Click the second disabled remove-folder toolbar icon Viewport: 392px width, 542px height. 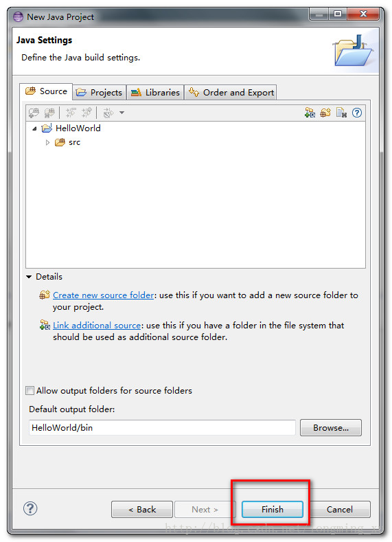(49, 113)
